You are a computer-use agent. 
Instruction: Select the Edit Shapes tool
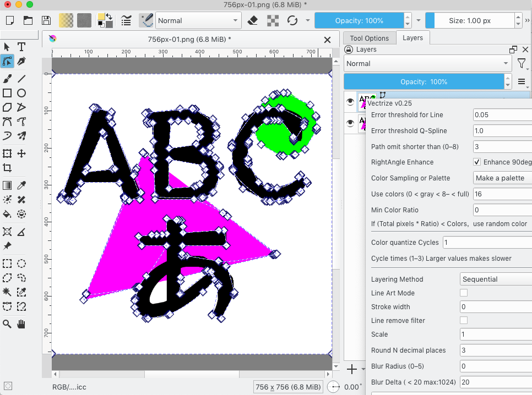point(7,62)
